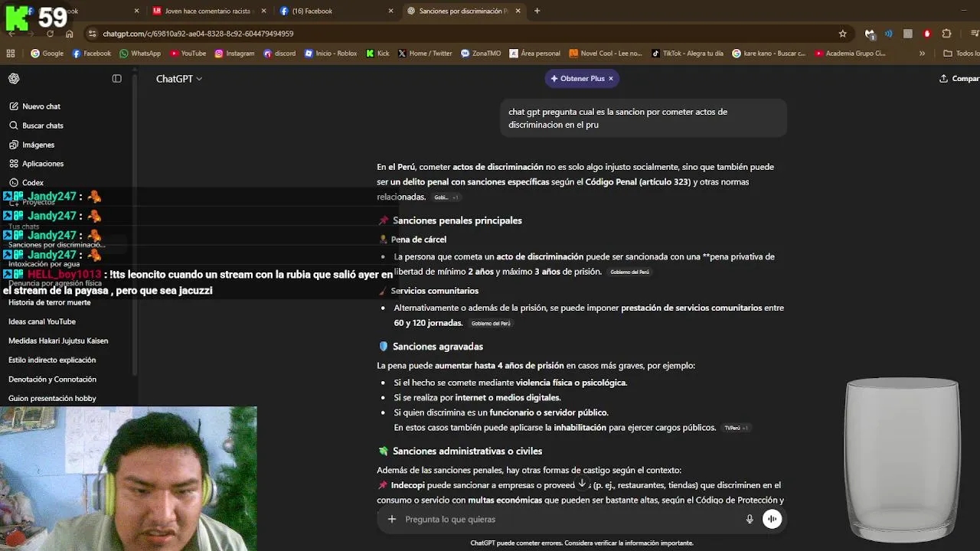Open the Instagram bookmark
Viewport: 980px width, 551px height.
(x=234, y=54)
